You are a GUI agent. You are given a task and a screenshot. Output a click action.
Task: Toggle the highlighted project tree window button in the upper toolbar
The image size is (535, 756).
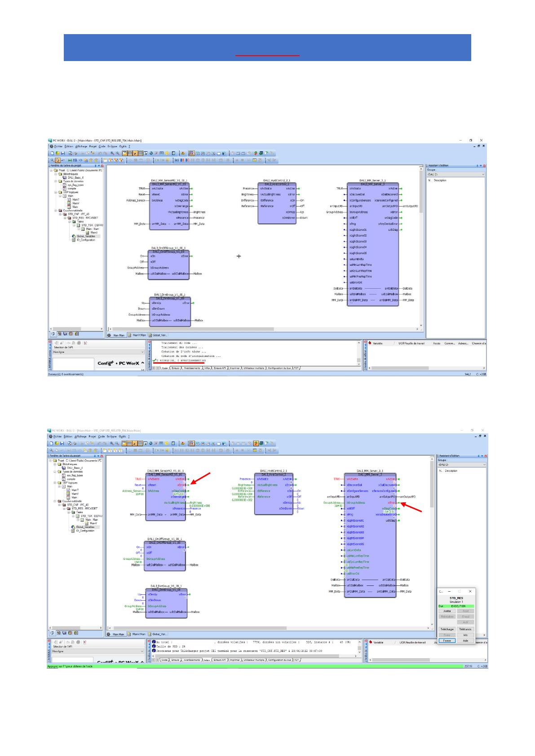click(x=125, y=154)
